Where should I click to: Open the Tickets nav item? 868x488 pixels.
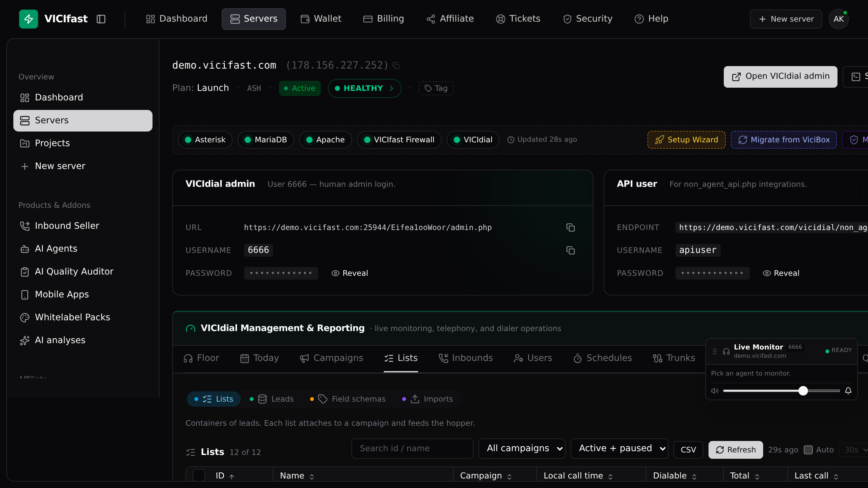tap(518, 19)
